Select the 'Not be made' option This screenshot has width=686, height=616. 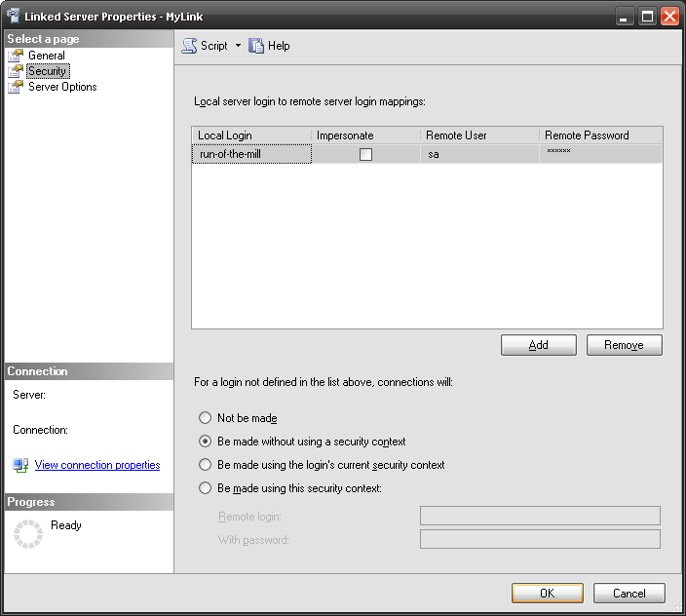[x=205, y=418]
